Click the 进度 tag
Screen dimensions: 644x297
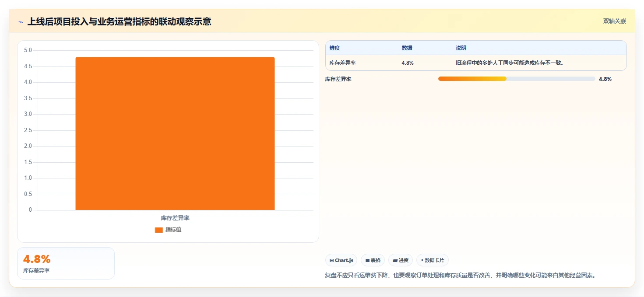point(401,260)
